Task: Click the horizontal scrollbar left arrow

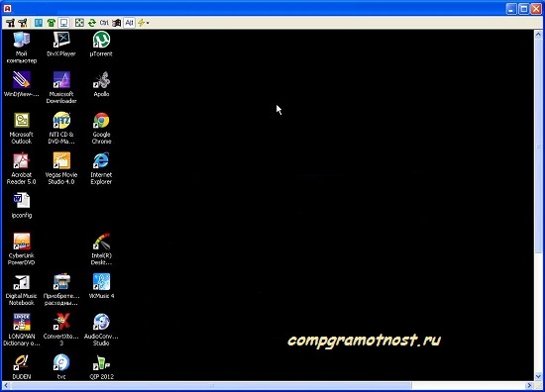Action: [6, 385]
